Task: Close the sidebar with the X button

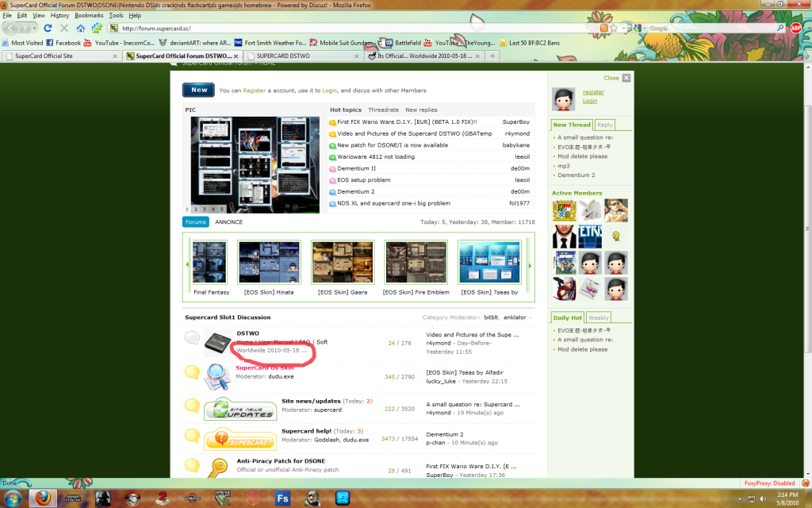Action: pyautogui.click(x=626, y=78)
